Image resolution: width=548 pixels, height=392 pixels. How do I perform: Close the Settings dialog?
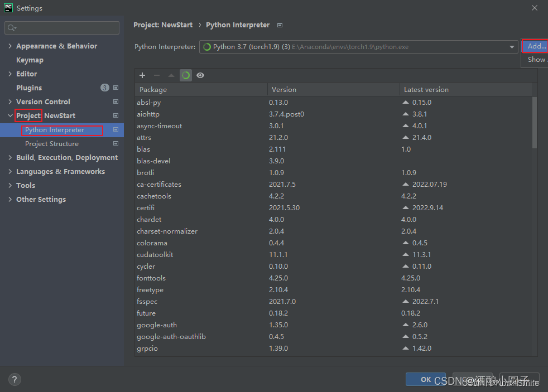click(535, 8)
